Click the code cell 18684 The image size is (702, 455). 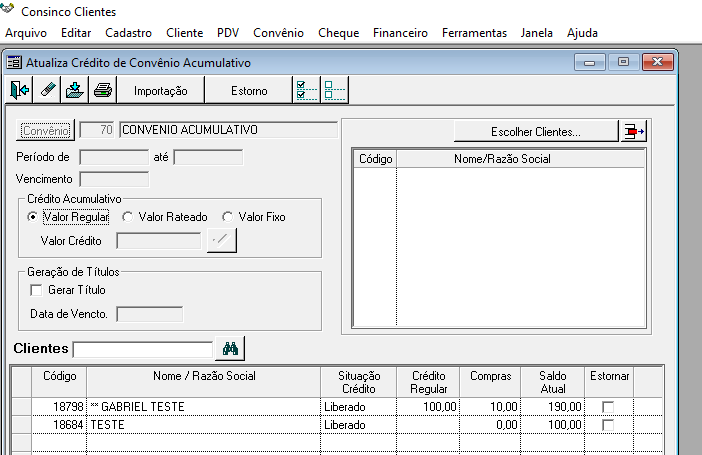(x=59, y=425)
